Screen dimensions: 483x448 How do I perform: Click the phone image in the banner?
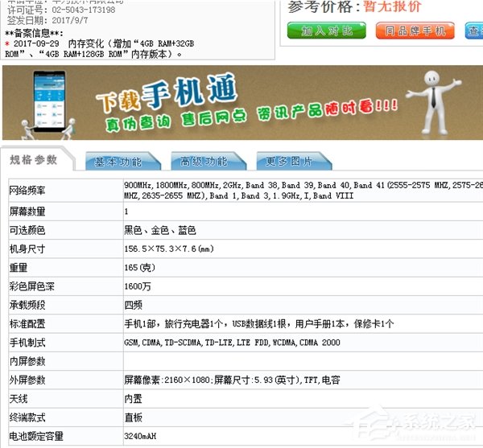coord(49,101)
